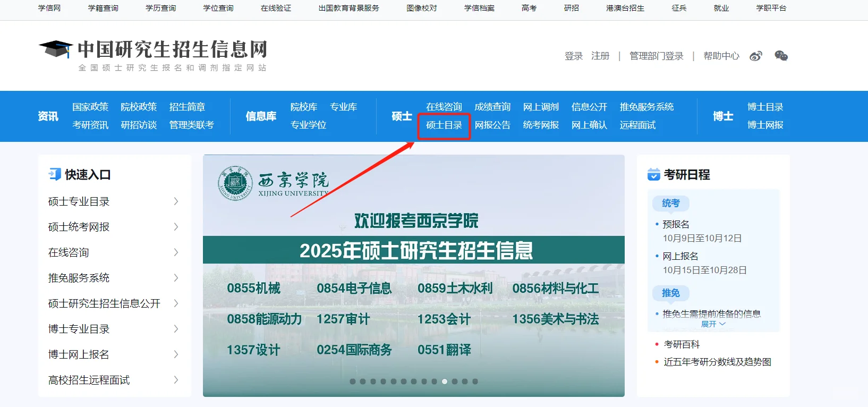Click 网上报名 schedule entry
Image resolution: width=868 pixels, height=407 pixels.
point(680,256)
